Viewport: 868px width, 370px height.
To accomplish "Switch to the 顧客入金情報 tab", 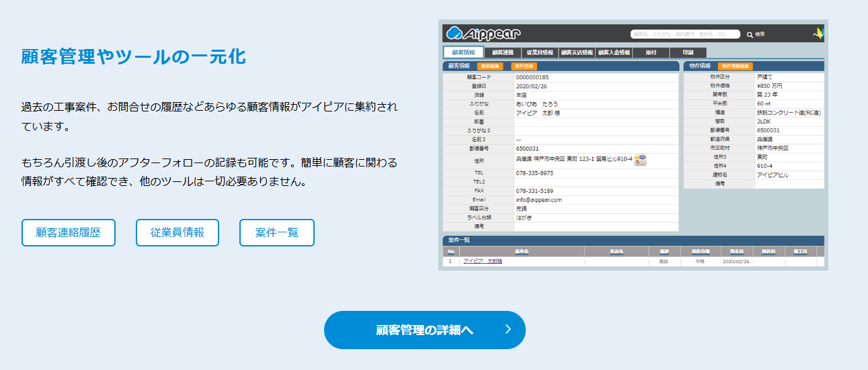I will tap(614, 52).
